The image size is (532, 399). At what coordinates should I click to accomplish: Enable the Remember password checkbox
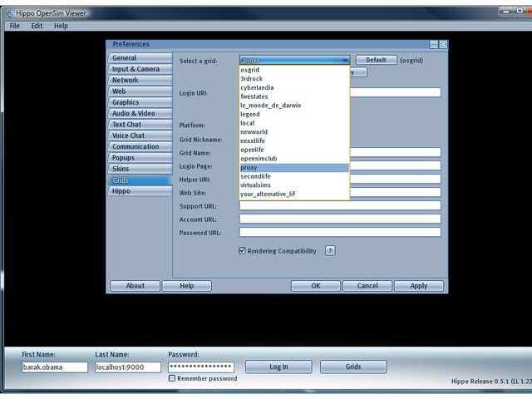point(172,378)
